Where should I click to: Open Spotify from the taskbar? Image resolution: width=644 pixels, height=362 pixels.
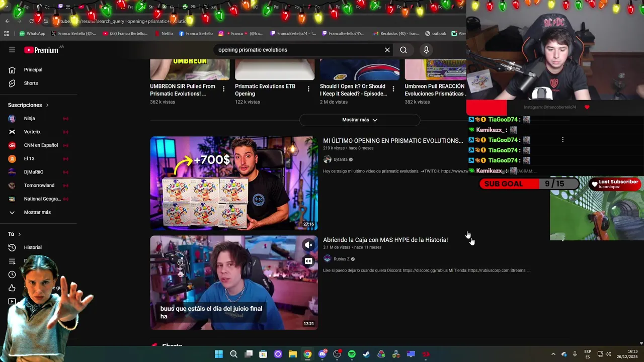pos(352,354)
